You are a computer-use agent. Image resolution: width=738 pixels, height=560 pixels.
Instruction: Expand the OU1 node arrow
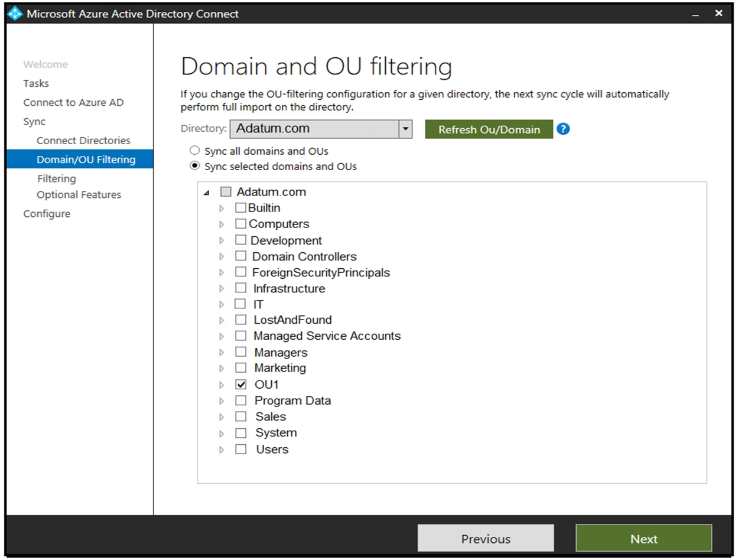[222, 385]
